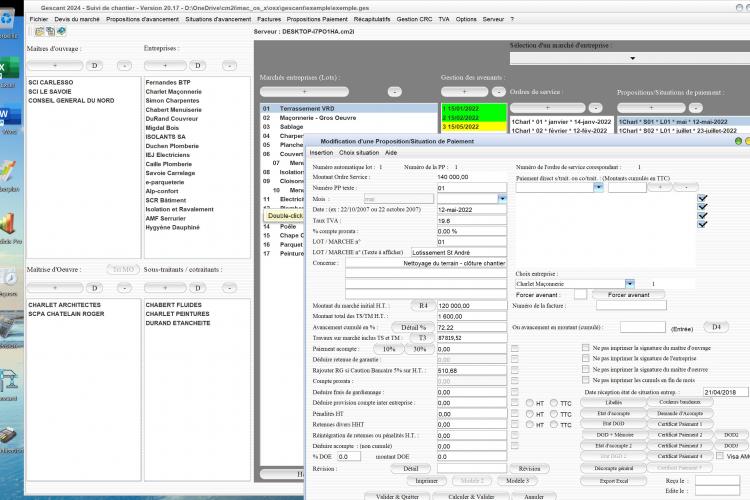Open the Récapitulatifs menu
The width and height of the screenshot is (750, 500).
372,19
